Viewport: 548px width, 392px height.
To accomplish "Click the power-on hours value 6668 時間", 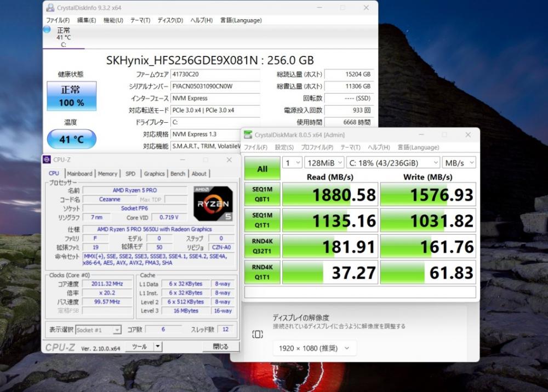I will [x=349, y=122].
